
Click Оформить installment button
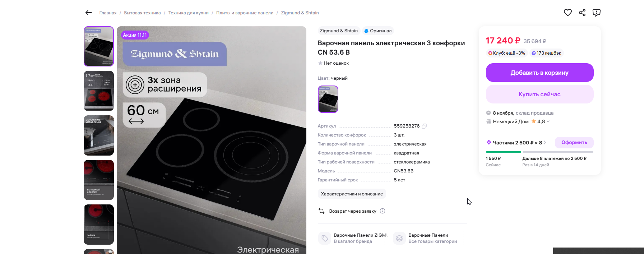(574, 143)
